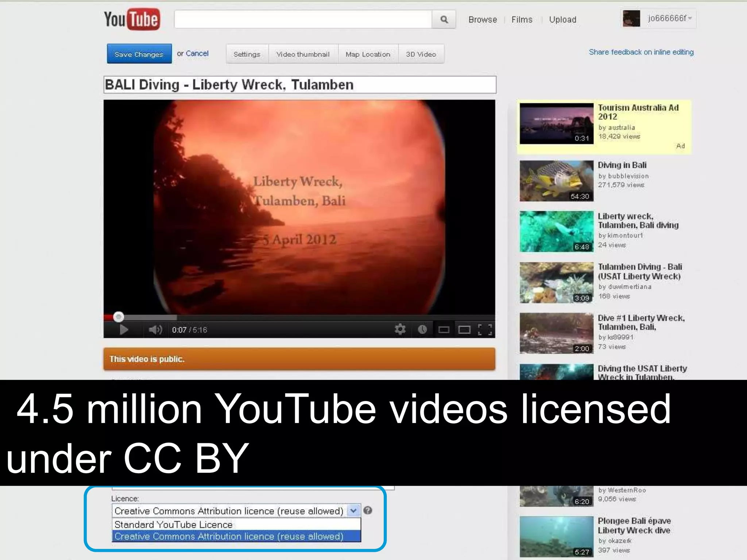The image size is (747, 560).
Task: Open the Tourism Australia Ad 2012 title
Action: tap(638, 112)
